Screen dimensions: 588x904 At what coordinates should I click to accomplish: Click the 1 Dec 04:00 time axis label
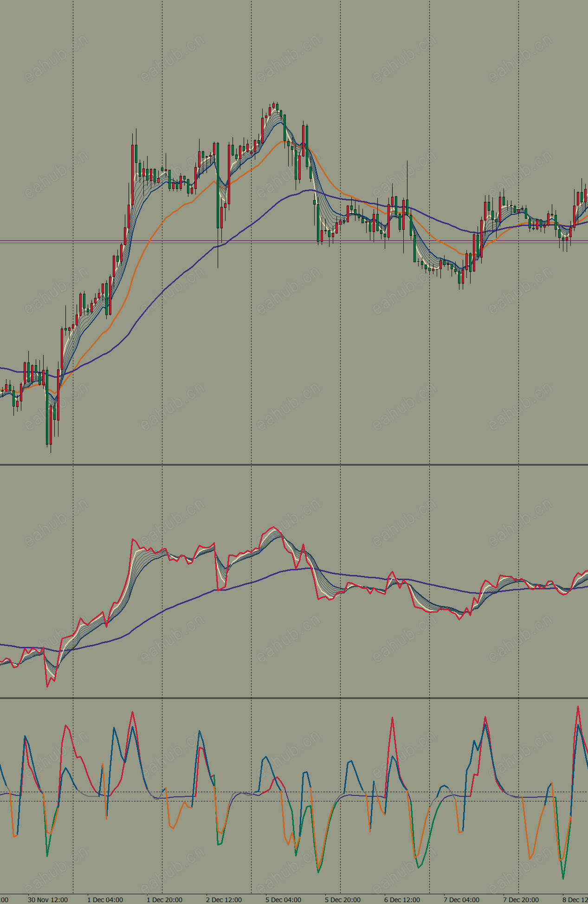coord(105,899)
